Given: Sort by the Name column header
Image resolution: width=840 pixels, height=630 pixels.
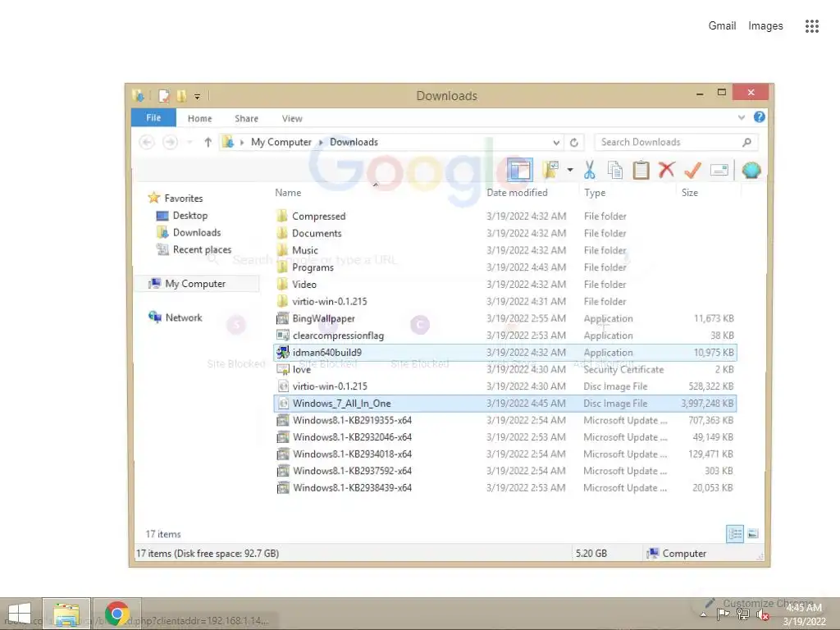Looking at the screenshot, I should (288, 193).
